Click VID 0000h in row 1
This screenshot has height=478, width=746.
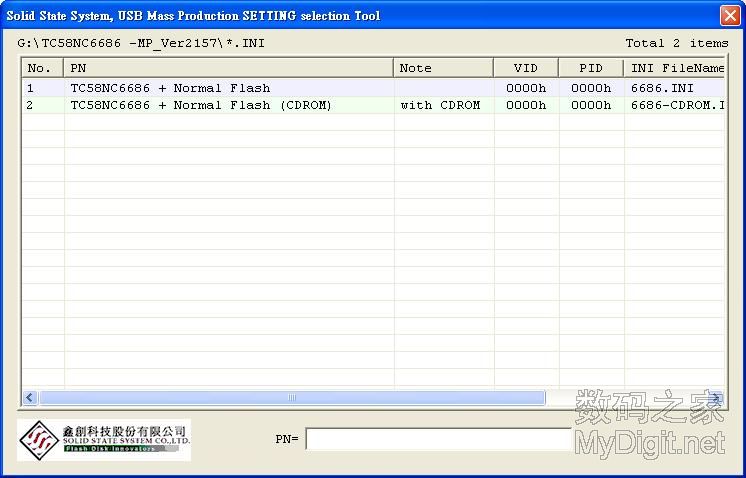[x=526, y=88]
